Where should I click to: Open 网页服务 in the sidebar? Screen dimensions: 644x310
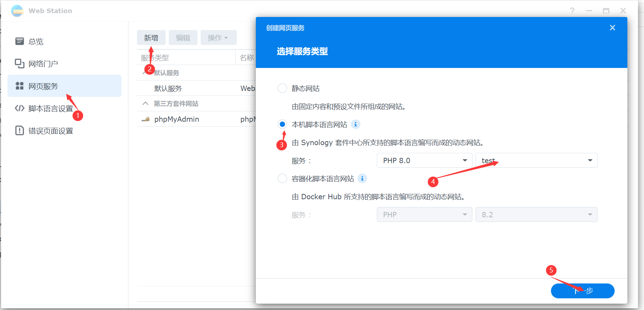(64, 86)
